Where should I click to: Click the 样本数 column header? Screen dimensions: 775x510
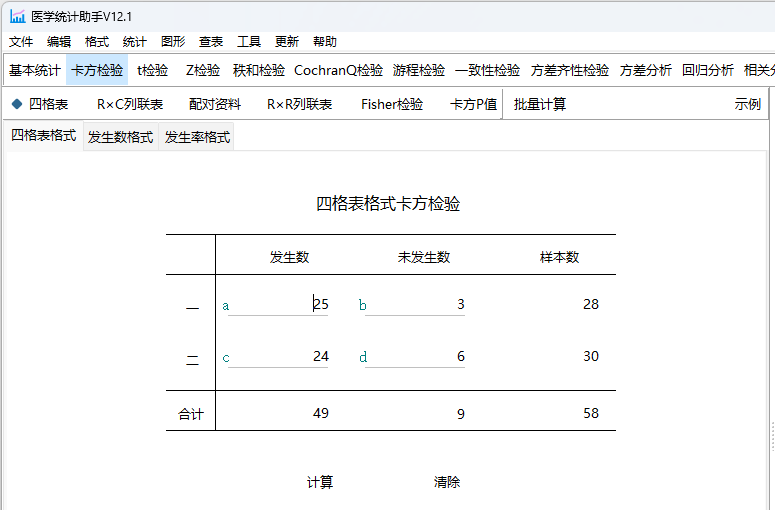(x=559, y=257)
